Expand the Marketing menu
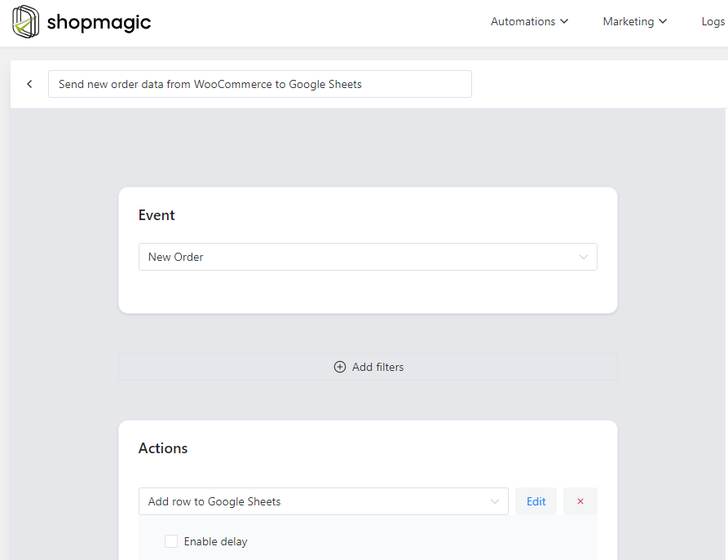728x560 pixels. tap(635, 21)
